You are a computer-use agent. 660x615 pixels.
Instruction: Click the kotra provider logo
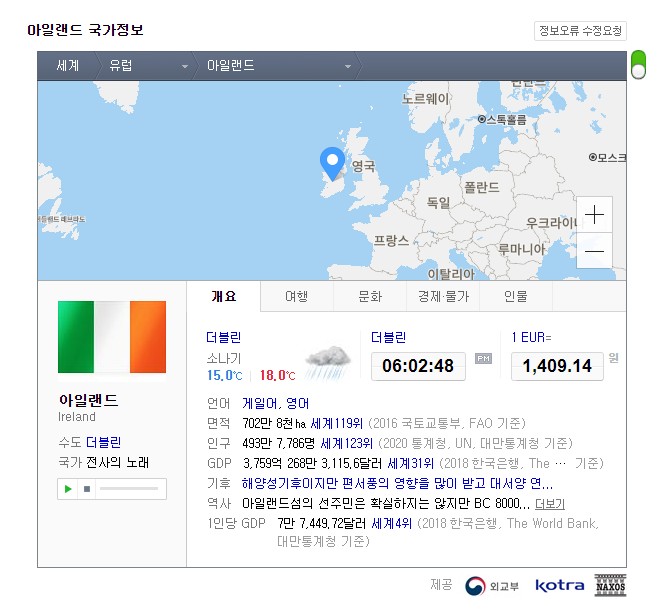(x=559, y=586)
